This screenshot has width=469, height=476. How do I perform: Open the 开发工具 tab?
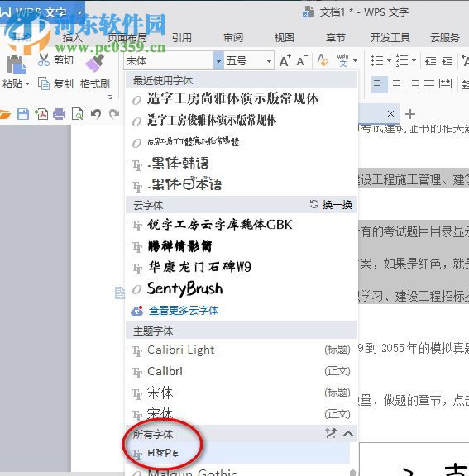click(x=390, y=38)
